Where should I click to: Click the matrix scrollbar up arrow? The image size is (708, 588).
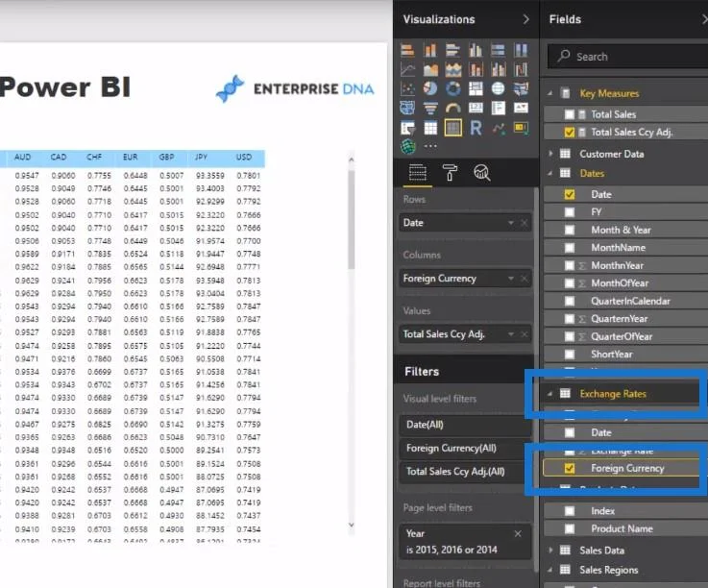[x=352, y=159]
